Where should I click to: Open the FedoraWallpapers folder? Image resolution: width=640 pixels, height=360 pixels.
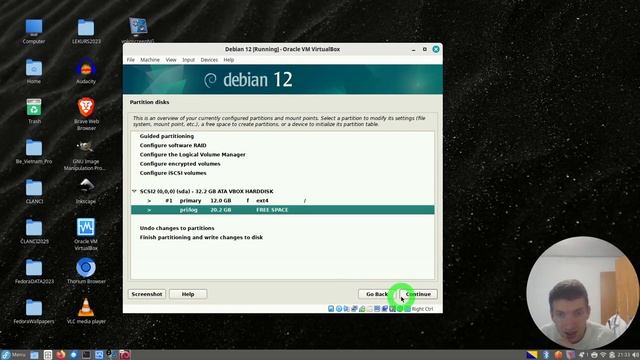pos(34,311)
